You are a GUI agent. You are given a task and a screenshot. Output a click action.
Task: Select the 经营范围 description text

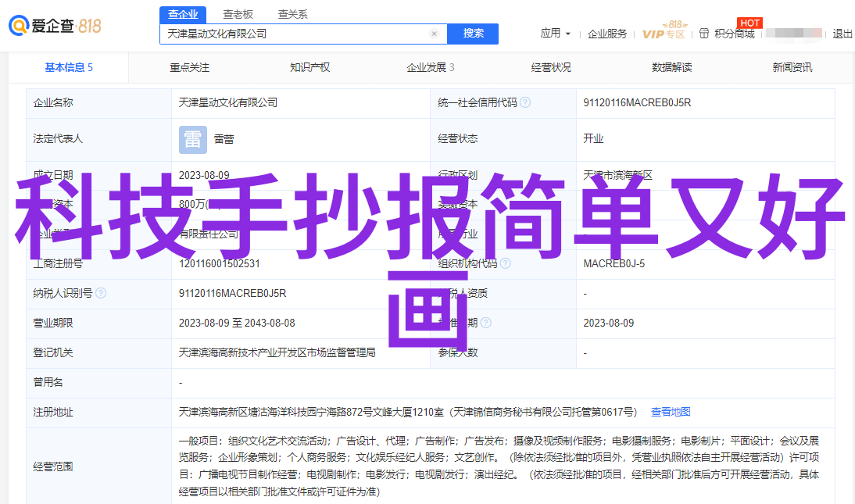point(499,466)
